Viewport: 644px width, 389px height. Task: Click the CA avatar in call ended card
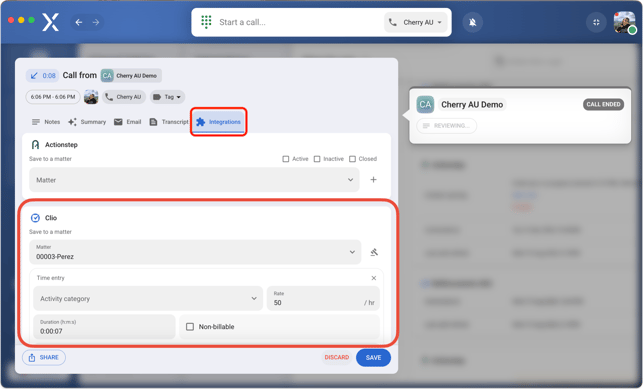coord(425,105)
